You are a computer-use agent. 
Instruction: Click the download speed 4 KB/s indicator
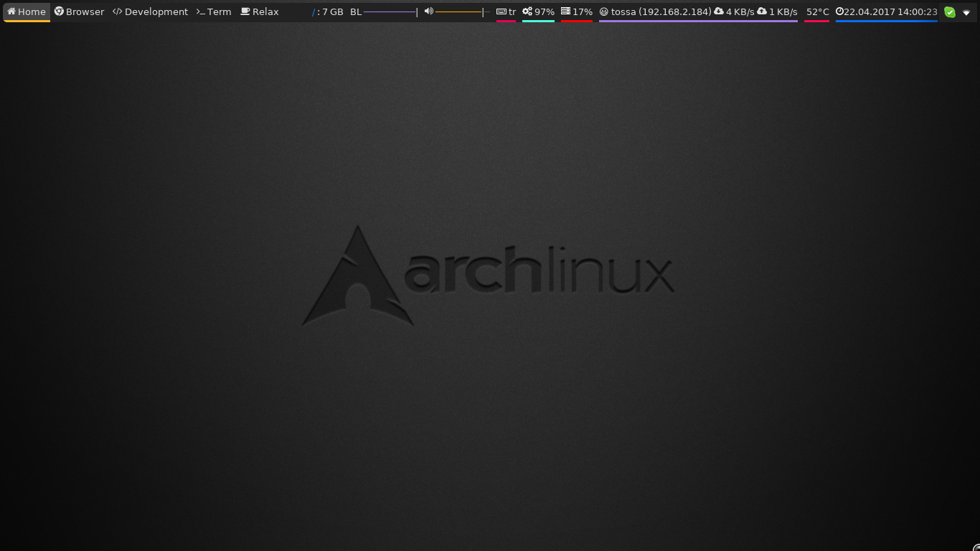tap(734, 11)
